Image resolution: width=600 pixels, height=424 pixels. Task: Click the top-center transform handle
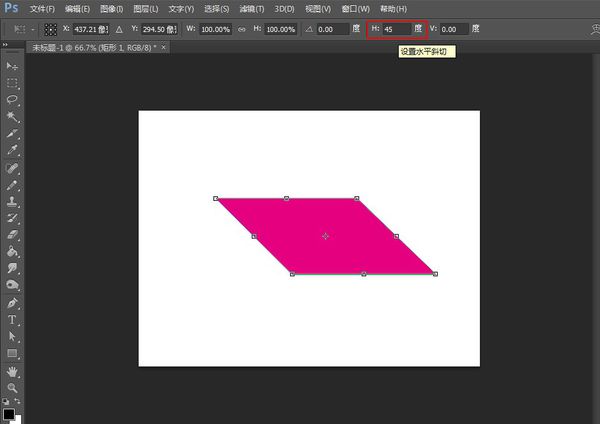287,198
